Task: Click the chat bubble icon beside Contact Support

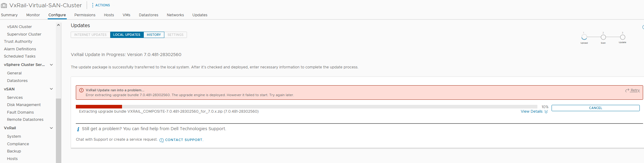Action: tap(162, 140)
